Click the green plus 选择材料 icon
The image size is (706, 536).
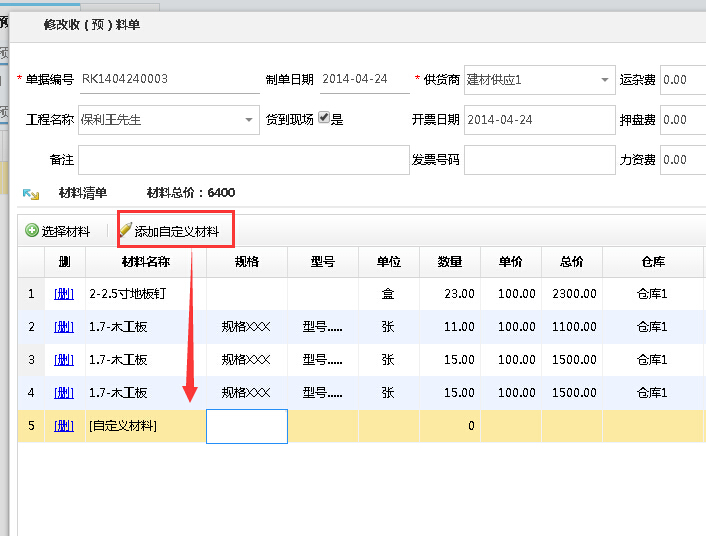pyautogui.click(x=32, y=231)
